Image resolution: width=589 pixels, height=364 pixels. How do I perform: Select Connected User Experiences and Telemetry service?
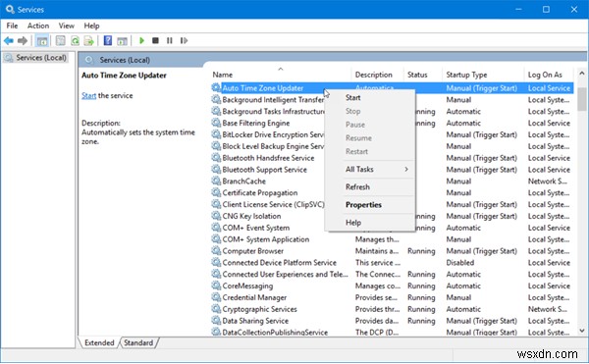click(x=392, y=275)
